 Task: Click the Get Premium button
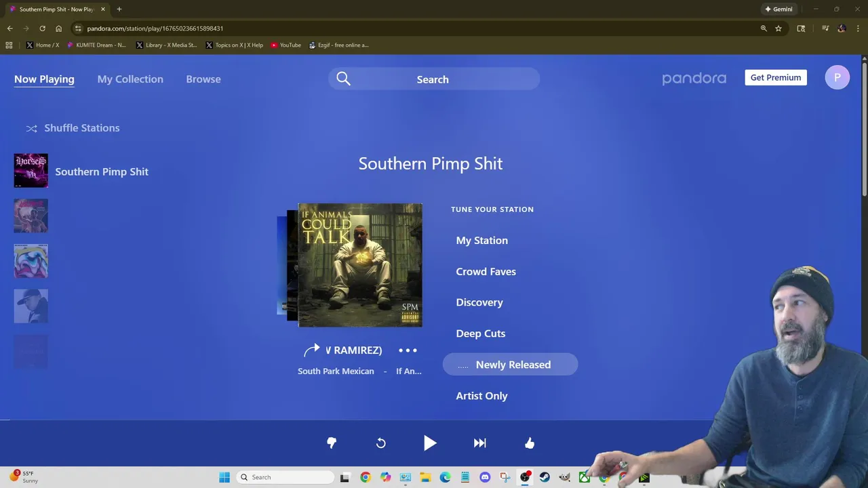point(776,77)
